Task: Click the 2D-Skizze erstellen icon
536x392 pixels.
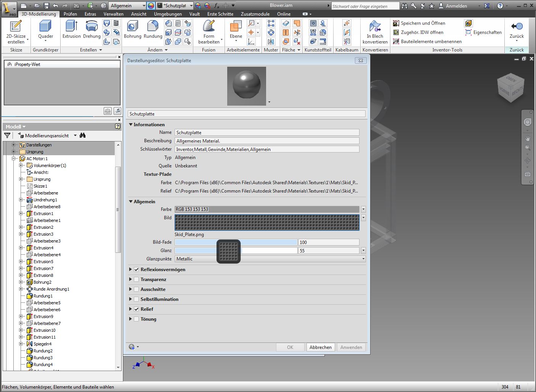Action: [x=16, y=26]
